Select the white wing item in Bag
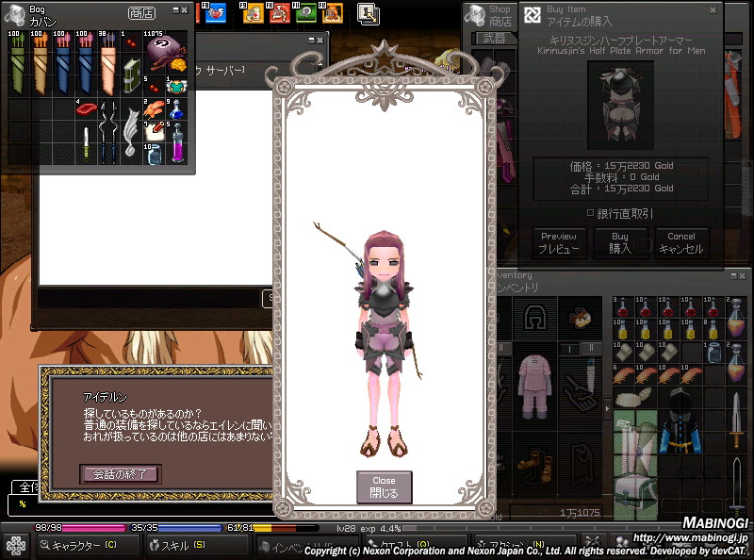This screenshot has width=754, height=560. 131,131
